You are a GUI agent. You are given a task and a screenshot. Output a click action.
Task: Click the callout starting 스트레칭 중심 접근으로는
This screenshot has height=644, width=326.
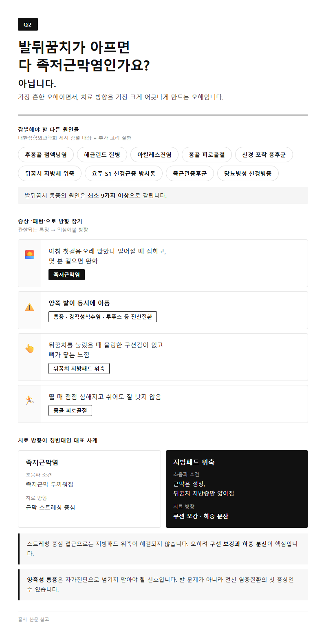point(163,549)
